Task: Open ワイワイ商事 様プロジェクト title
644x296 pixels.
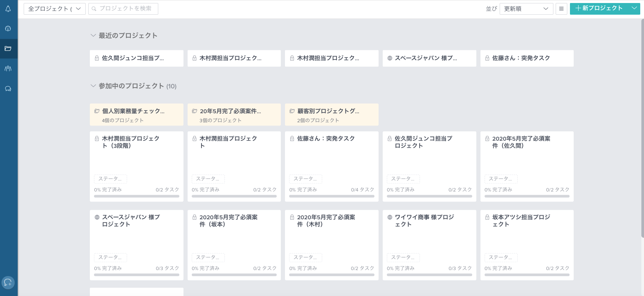Action: (424, 221)
